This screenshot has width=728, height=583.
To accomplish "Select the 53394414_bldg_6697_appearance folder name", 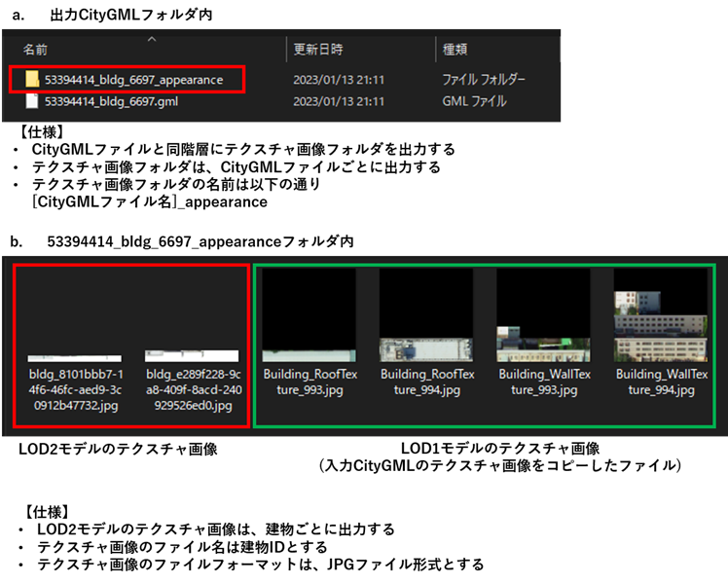I will [133, 80].
